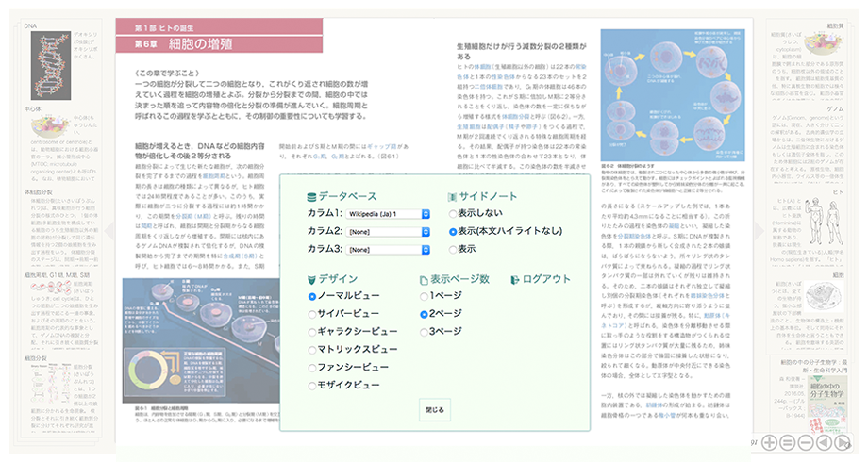Click the DNA helix thumbnail in left sidebar

coord(51,65)
